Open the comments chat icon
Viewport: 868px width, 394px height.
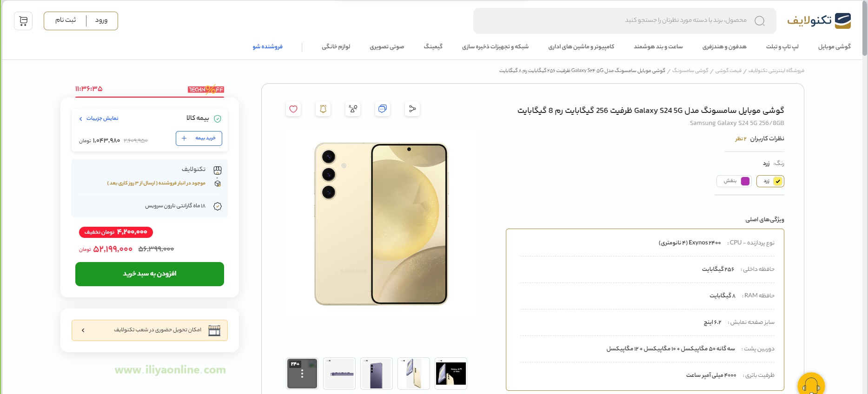tap(383, 109)
